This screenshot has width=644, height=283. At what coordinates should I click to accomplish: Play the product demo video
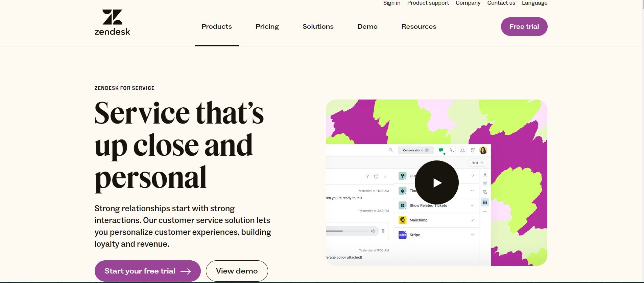(x=436, y=182)
